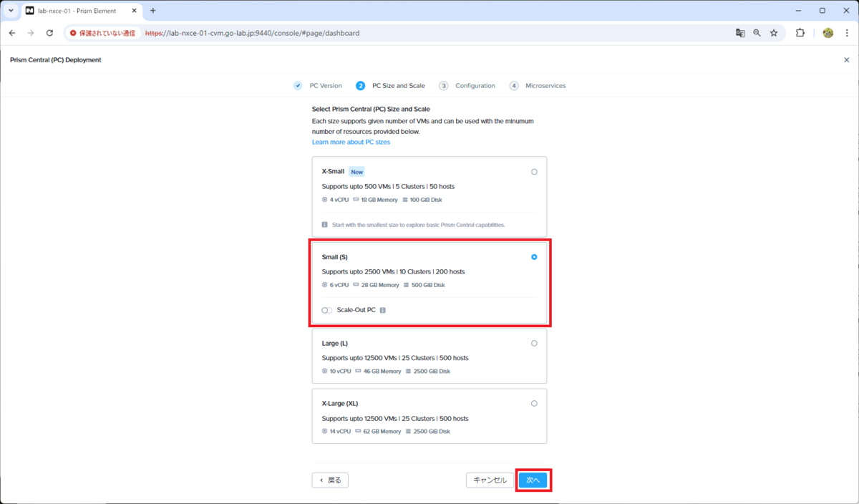Image resolution: width=859 pixels, height=504 pixels.
Task: Select the X-Small size radio button
Action: [534, 172]
